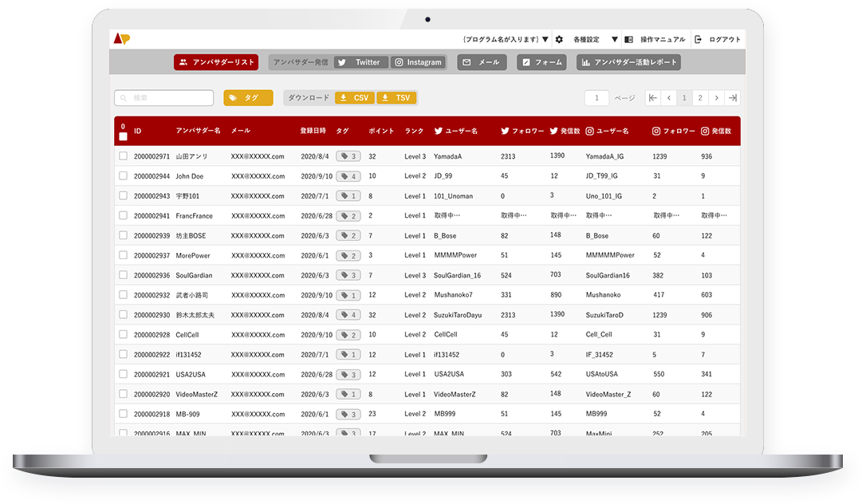The height and width of the screenshot is (504, 862).
Task: Go to next page chevron
Action: 717,98
